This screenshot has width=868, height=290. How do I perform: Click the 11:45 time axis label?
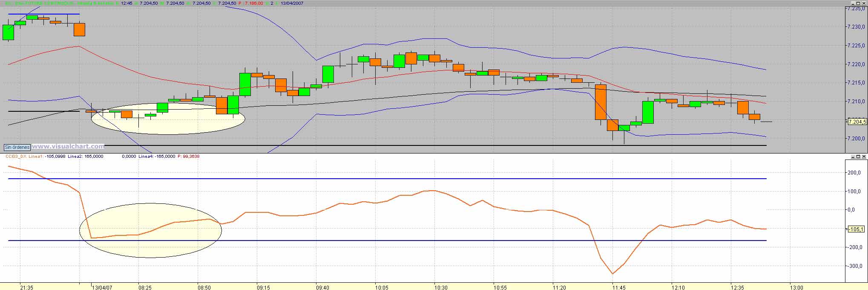pos(619,287)
